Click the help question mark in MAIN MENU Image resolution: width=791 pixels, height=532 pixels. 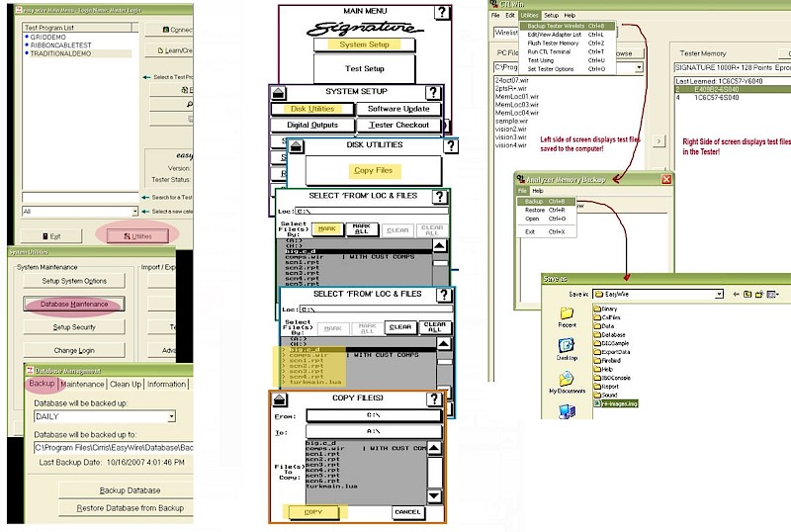coord(442,12)
